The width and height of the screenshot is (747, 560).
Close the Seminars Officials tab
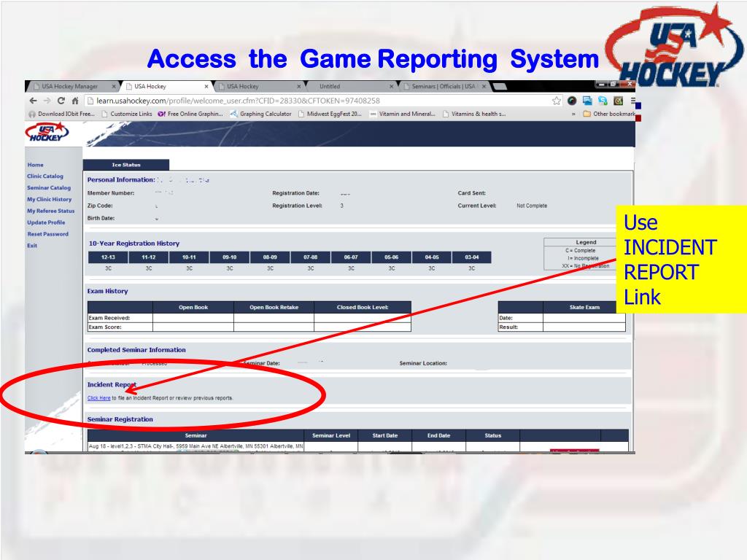point(484,86)
